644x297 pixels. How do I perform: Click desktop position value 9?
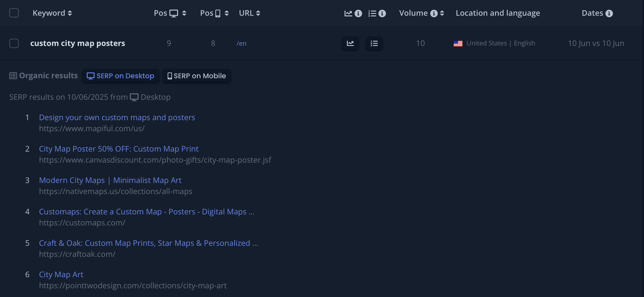(169, 43)
